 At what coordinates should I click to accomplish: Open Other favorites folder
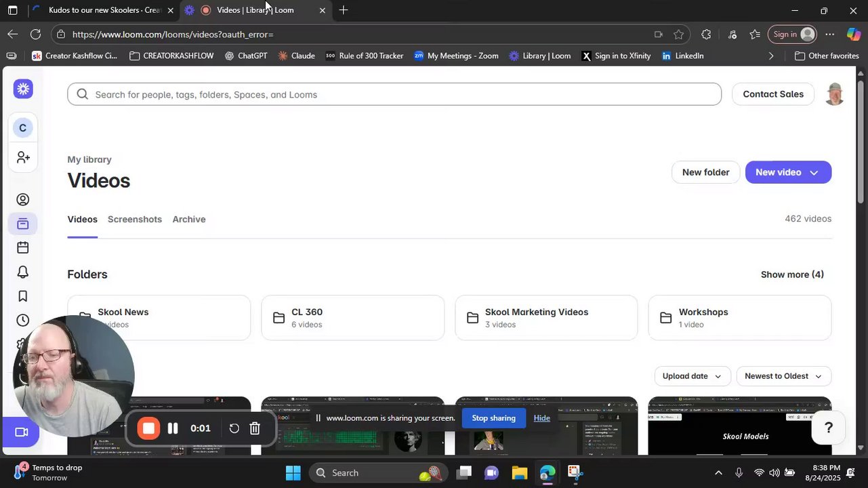(x=827, y=56)
